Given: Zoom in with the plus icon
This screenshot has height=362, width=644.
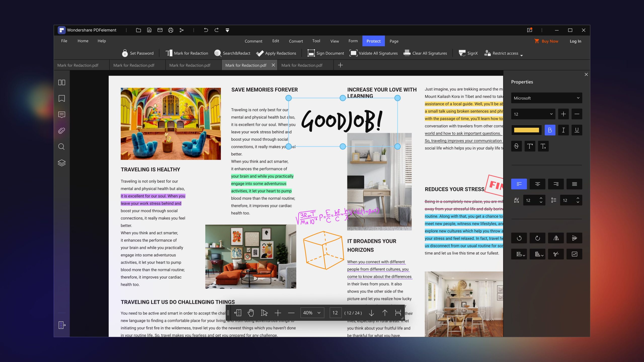Looking at the screenshot, I should tap(278, 313).
